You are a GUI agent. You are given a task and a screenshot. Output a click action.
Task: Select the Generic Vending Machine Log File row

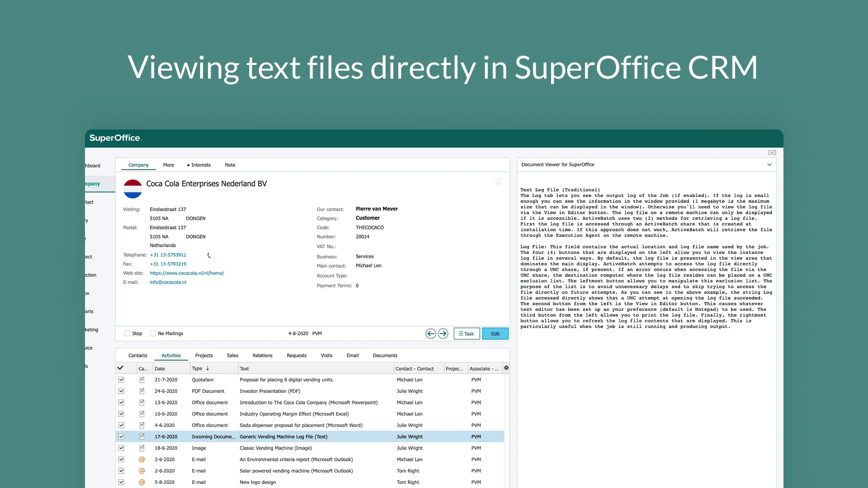pyautogui.click(x=283, y=436)
